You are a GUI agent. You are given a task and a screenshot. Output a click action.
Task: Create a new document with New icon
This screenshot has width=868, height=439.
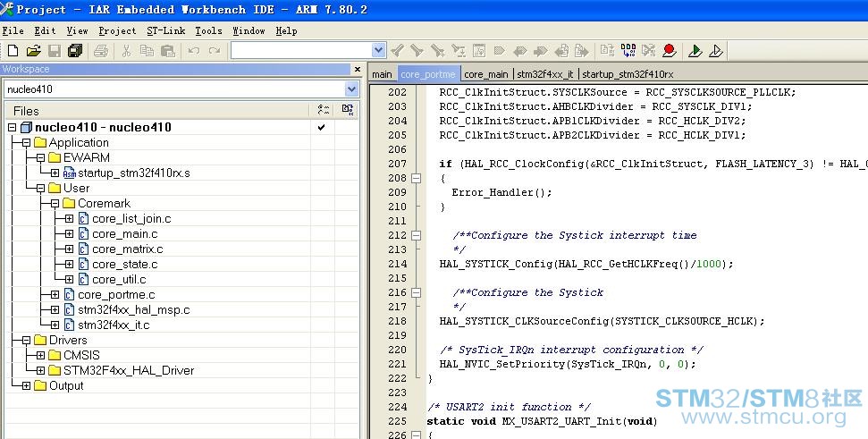coord(13,51)
